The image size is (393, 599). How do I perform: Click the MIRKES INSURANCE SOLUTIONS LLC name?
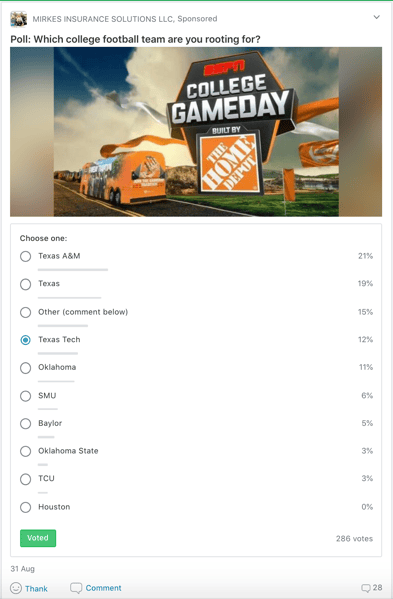pyautogui.click(x=103, y=19)
